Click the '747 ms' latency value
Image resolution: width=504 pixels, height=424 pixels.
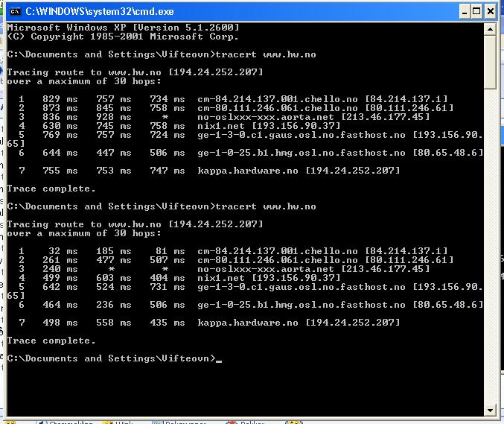(x=168, y=171)
